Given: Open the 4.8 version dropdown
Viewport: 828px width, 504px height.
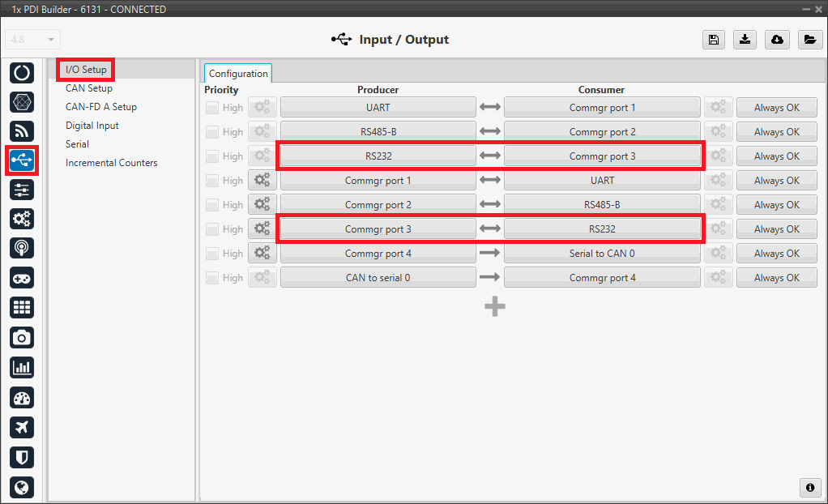Looking at the screenshot, I should pos(33,40).
